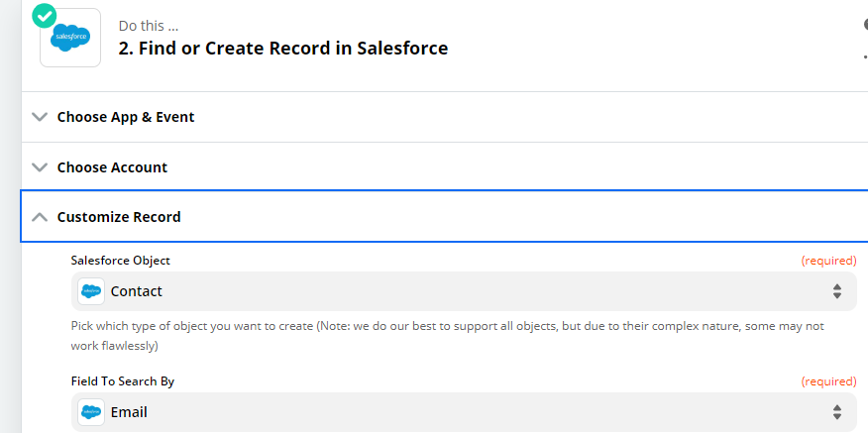This screenshot has width=868, height=433.
Task: Expand chevron beside Choose App & Event
Action: tap(40, 117)
